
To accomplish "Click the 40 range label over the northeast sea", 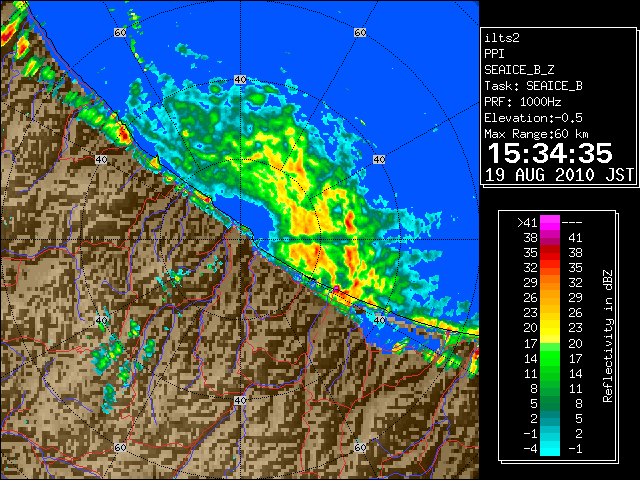I will click(x=379, y=159).
